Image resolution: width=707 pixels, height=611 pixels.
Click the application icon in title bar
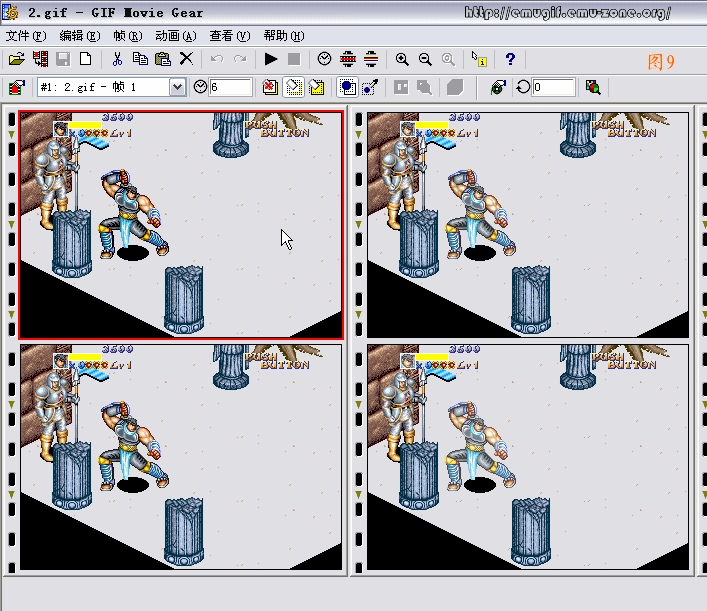10,12
